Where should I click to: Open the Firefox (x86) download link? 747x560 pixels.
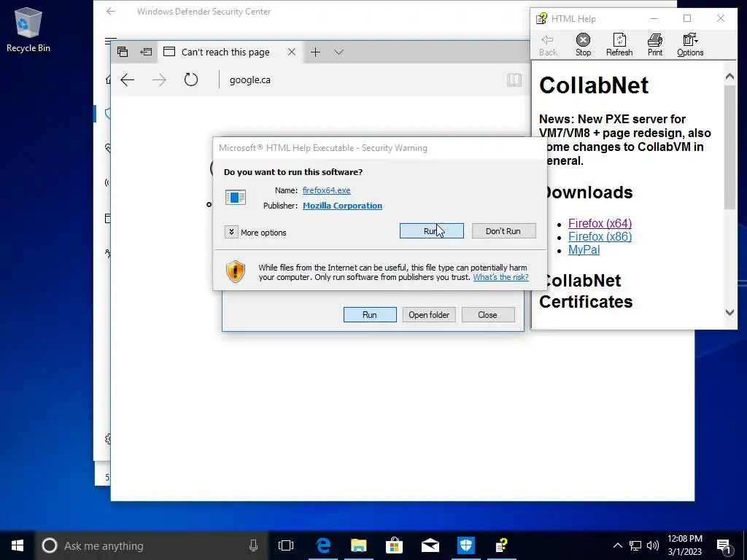(600, 237)
